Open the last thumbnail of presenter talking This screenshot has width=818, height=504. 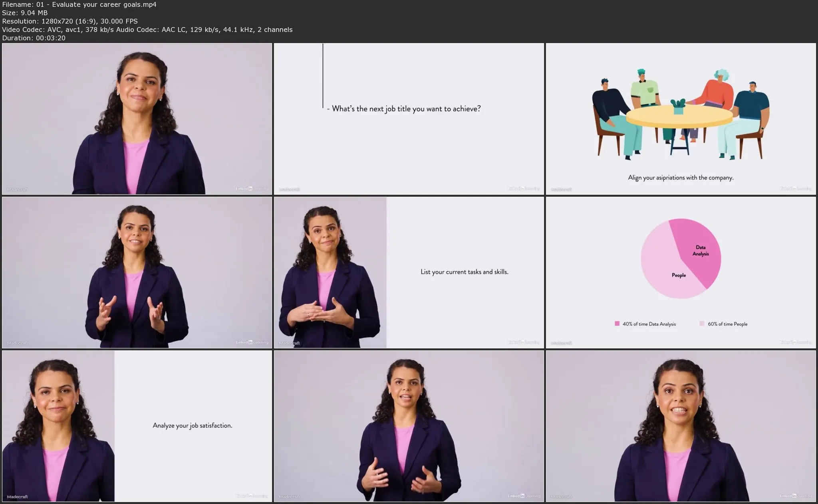pyautogui.click(x=681, y=426)
